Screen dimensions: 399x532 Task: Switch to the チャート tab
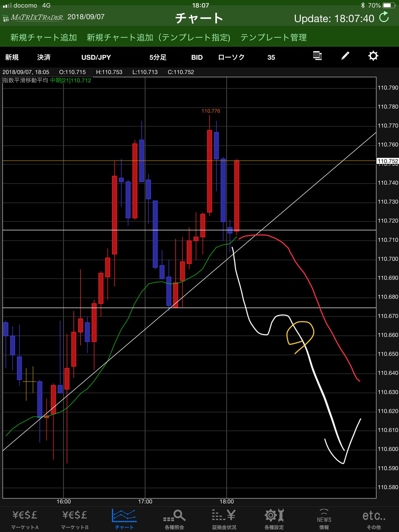tap(124, 519)
